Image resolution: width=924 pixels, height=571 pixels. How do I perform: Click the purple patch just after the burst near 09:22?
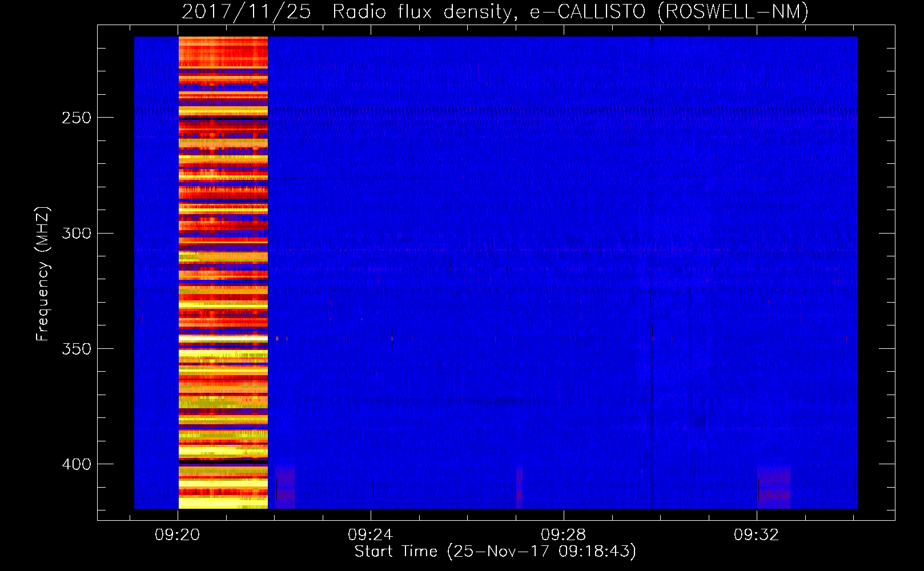[x=285, y=488]
